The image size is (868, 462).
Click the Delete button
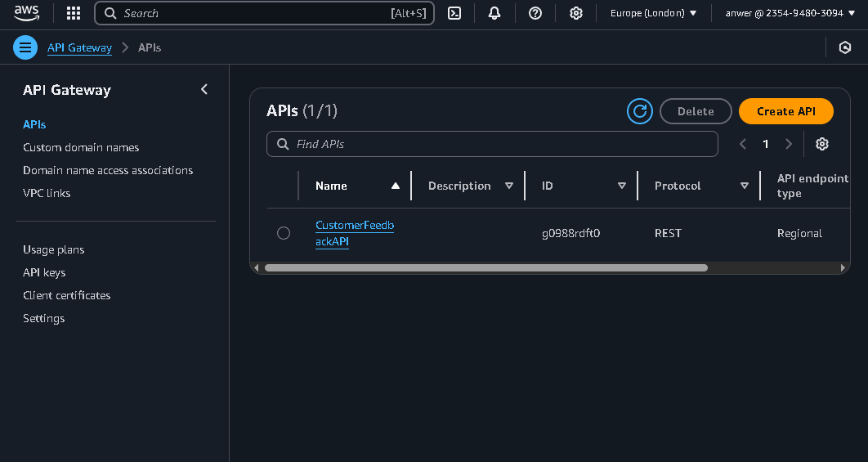[696, 111]
